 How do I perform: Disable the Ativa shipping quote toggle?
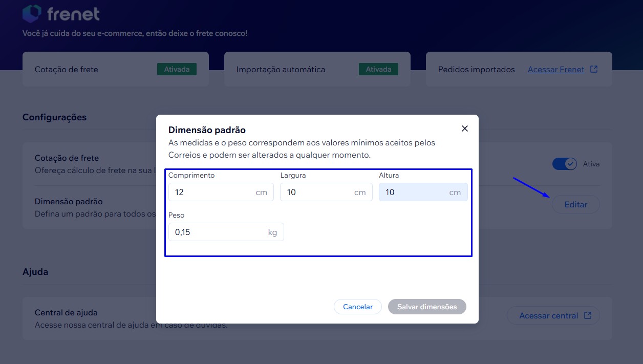(565, 164)
